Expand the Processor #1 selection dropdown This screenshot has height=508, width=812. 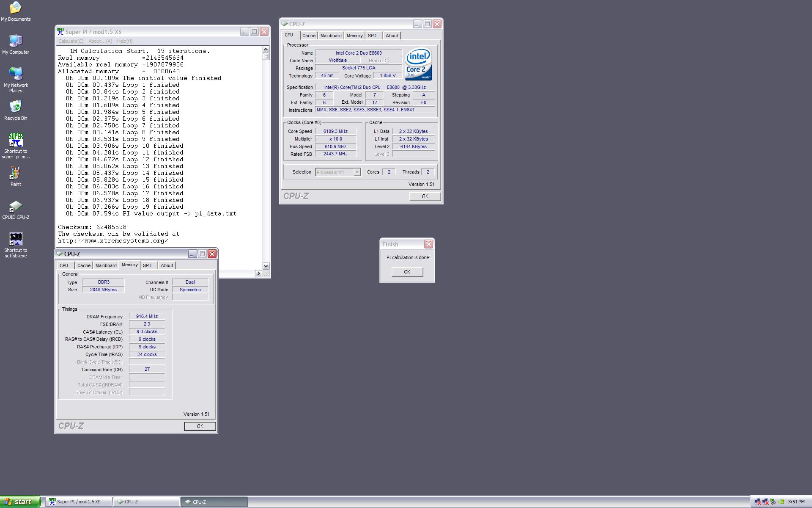tap(357, 172)
